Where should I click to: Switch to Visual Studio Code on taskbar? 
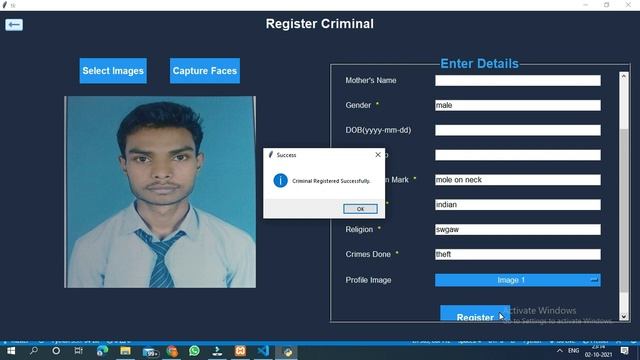pos(263,351)
